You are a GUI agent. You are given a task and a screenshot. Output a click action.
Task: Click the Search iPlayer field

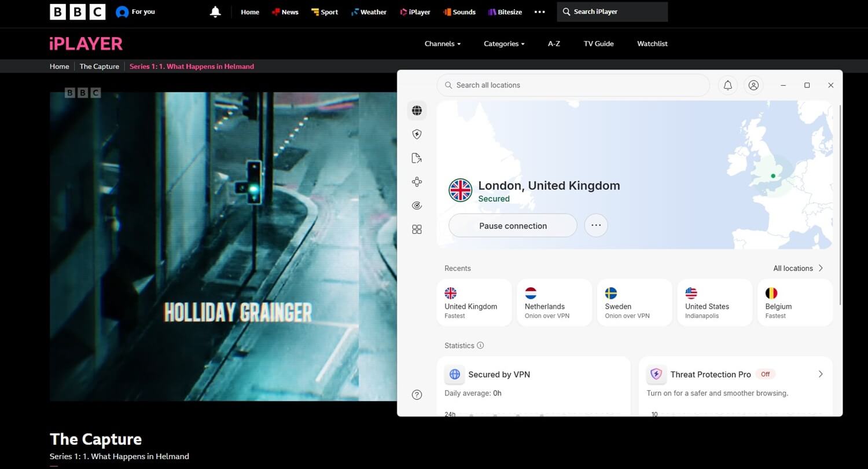612,12
